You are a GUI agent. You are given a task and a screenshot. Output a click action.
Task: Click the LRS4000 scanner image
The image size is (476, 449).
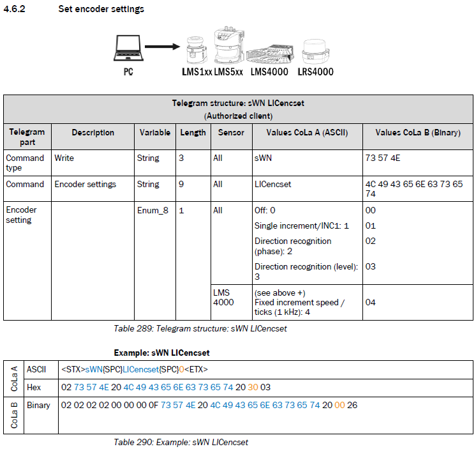click(x=315, y=51)
